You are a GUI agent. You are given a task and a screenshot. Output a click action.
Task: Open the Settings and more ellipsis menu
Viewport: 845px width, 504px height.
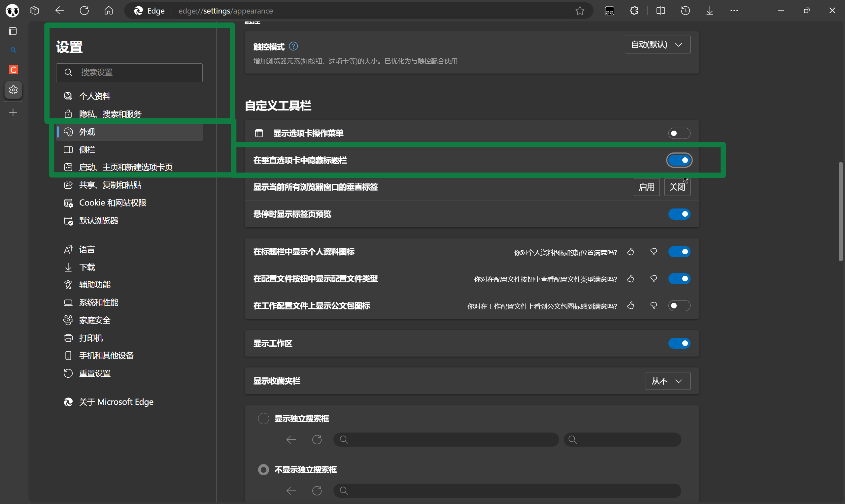click(x=734, y=11)
